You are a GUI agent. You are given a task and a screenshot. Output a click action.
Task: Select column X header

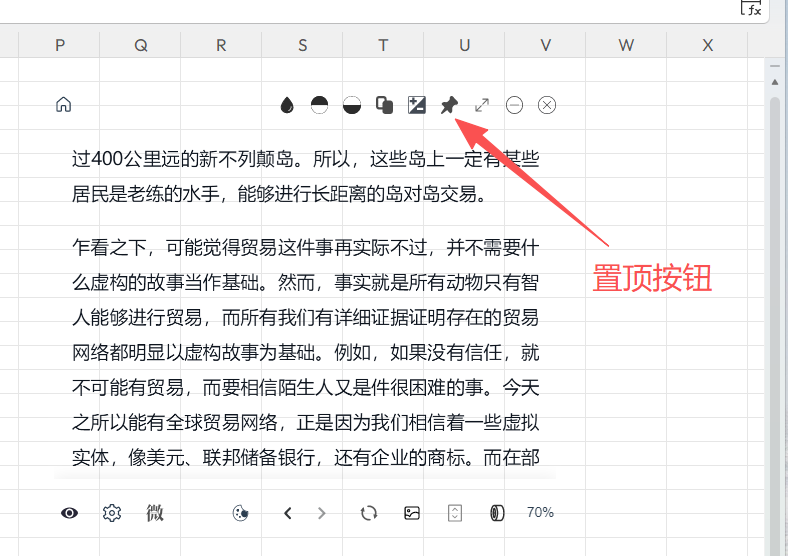(x=707, y=45)
